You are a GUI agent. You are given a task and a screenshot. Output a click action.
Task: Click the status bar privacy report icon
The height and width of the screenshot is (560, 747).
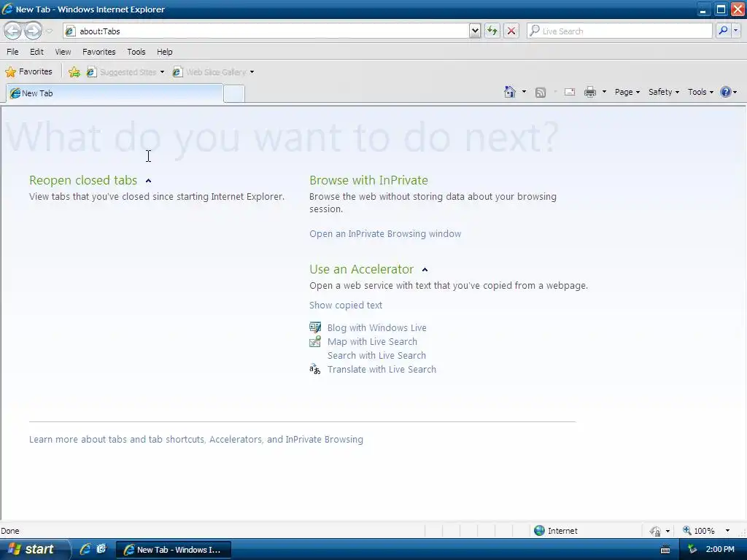point(656,531)
